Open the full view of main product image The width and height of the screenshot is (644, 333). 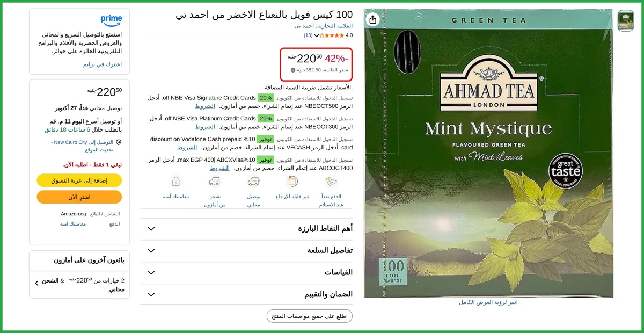(488, 153)
